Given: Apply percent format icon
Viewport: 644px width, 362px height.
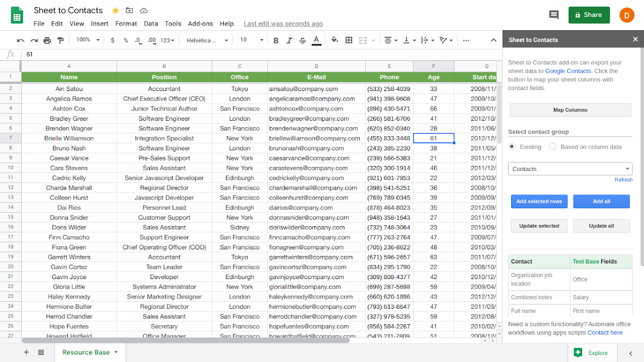Looking at the screenshot, I should pyautogui.click(x=125, y=40).
